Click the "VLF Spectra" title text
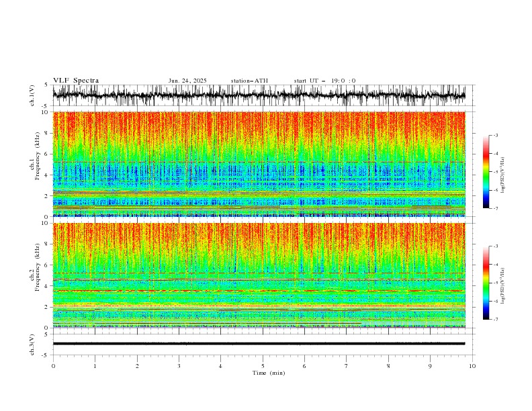The width and height of the screenshot is (532, 411). (x=76, y=81)
